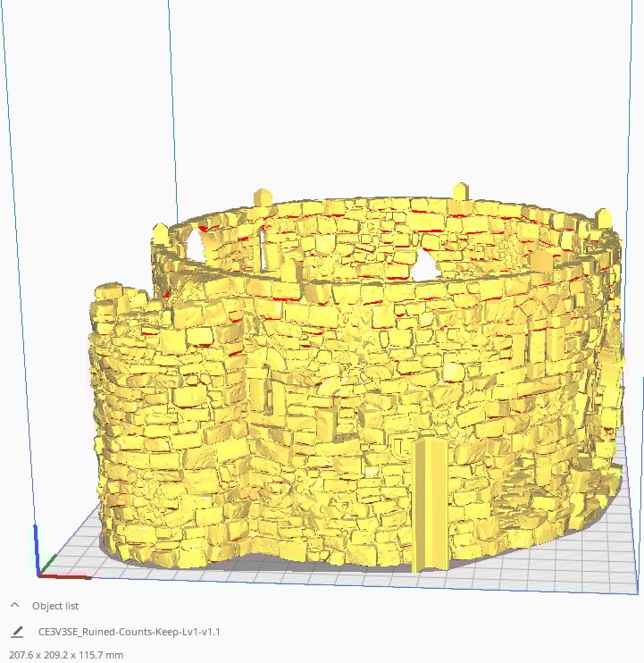Screen dimensions: 644x663
Task: Click the Object list label
Action: pyautogui.click(x=55, y=606)
